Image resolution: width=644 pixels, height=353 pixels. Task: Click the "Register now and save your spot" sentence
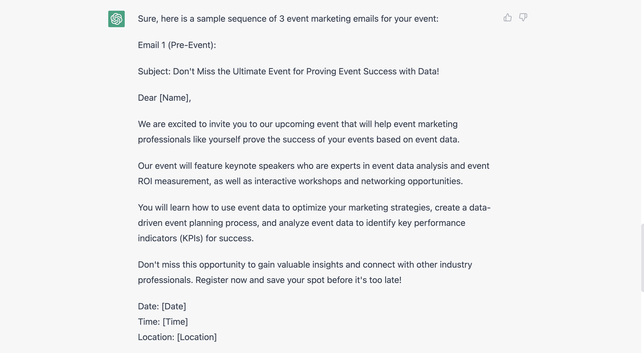pyautogui.click(x=298, y=280)
